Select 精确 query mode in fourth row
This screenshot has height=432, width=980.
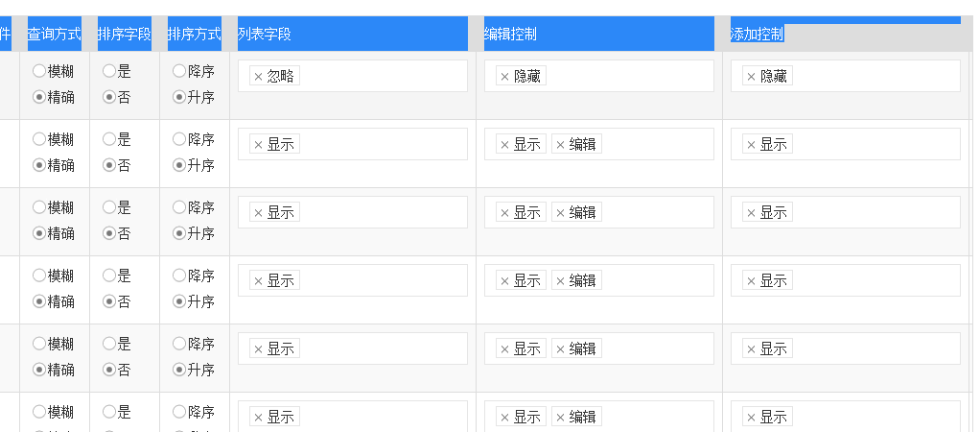point(39,301)
